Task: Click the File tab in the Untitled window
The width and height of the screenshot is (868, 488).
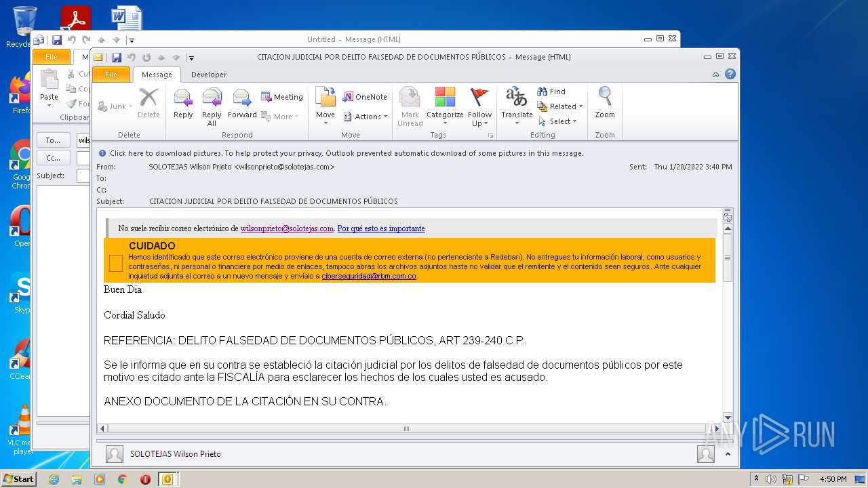Action: (x=52, y=57)
